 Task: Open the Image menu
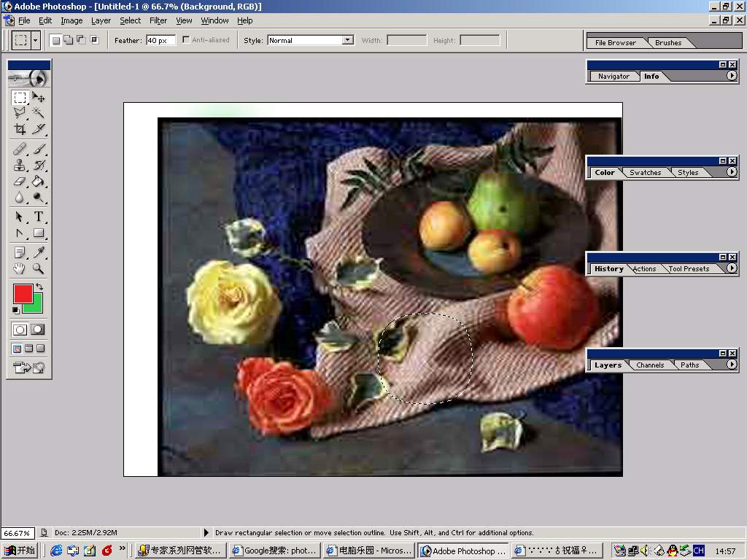click(71, 20)
